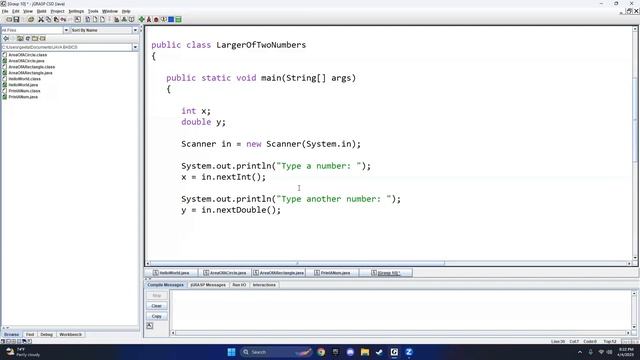This screenshot has width=640, height=360.
Task: Switch to the HelloWorld.java editor tab
Action: [172, 273]
